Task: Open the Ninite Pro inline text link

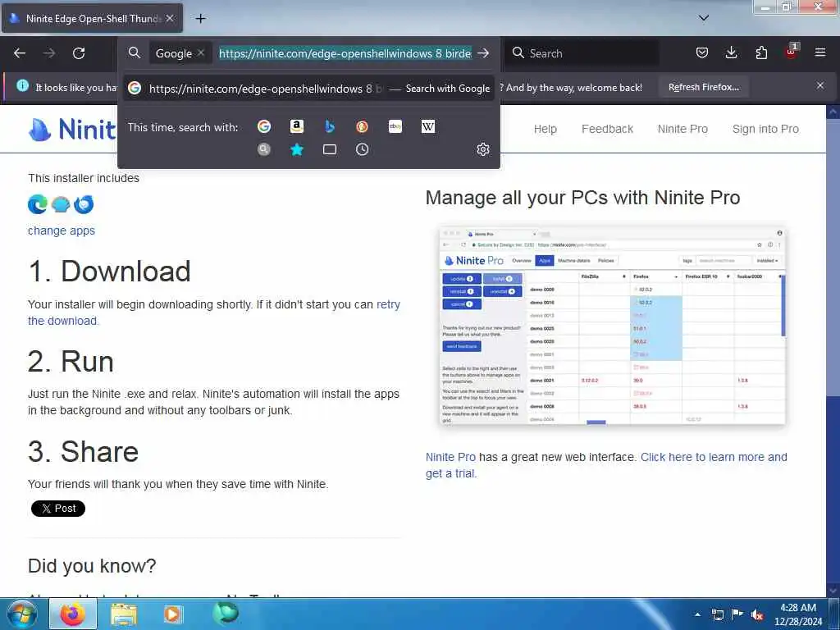Action: (450, 457)
